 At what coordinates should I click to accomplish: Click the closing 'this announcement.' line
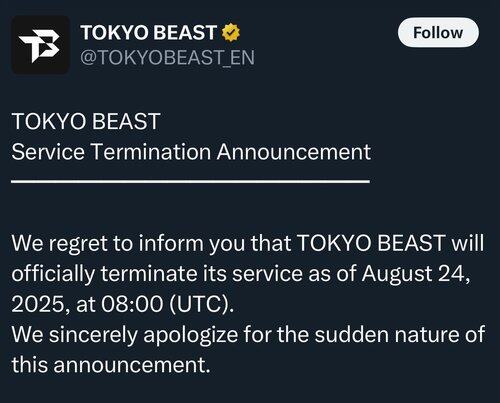coord(111,365)
